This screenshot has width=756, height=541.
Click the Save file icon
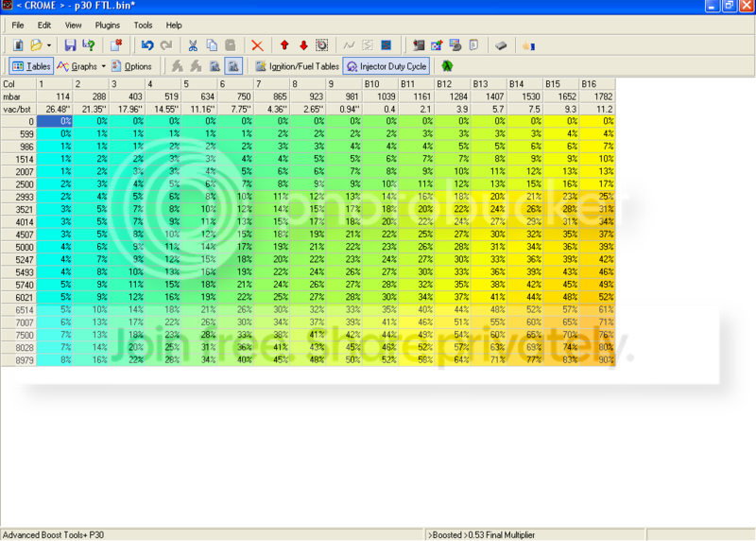coord(70,44)
